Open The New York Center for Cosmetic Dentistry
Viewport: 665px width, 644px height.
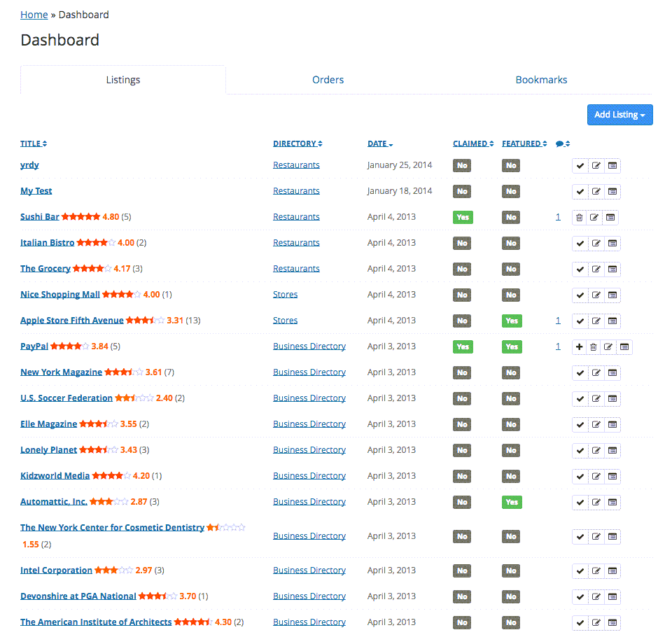[x=113, y=527]
